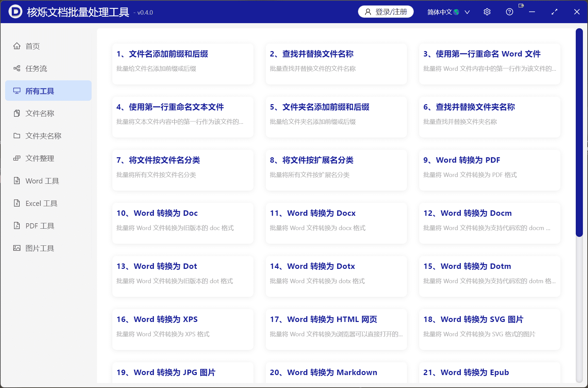Open 图片工具 in the sidebar
This screenshot has height=388, width=588.
tap(48, 248)
